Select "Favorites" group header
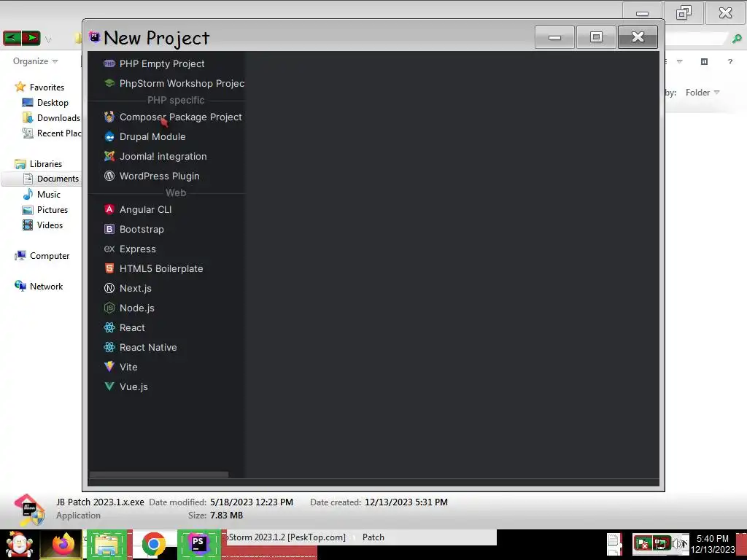 point(39,87)
